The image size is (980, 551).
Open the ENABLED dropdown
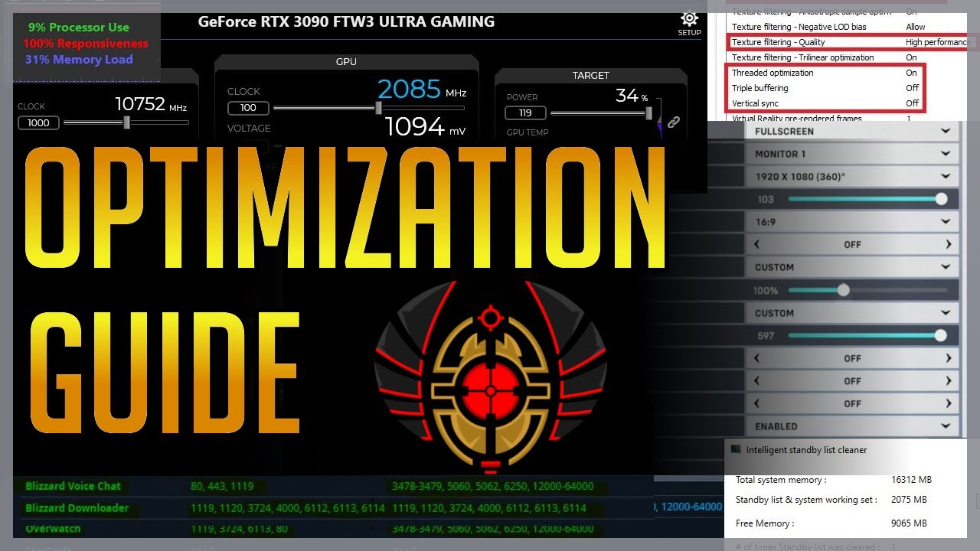pos(851,426)
